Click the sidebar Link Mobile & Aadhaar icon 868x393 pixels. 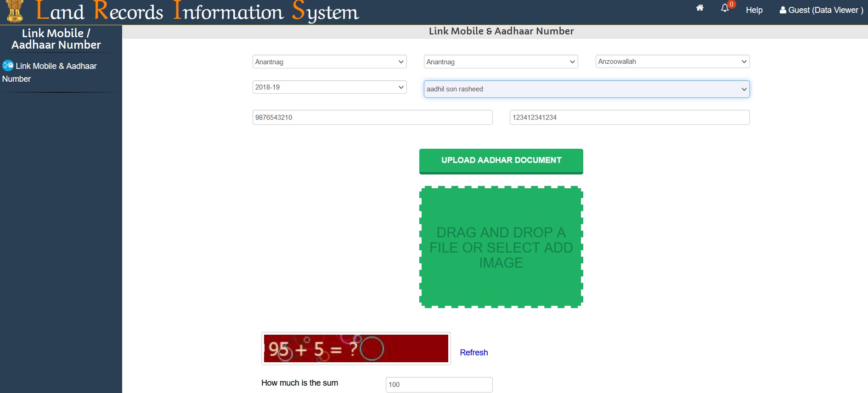[x=8, y=65]
